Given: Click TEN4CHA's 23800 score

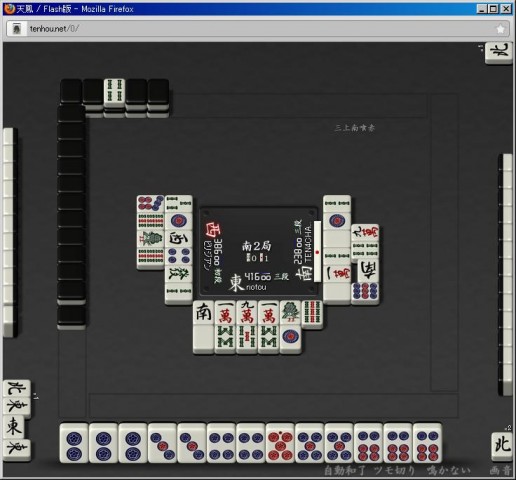Looking at the screenshot, I should 298,251.
